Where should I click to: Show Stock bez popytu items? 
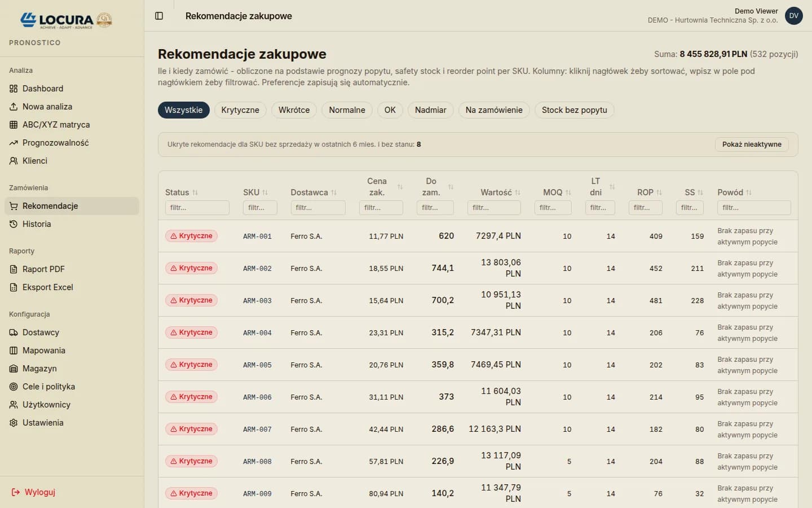(x=574, y=110)
